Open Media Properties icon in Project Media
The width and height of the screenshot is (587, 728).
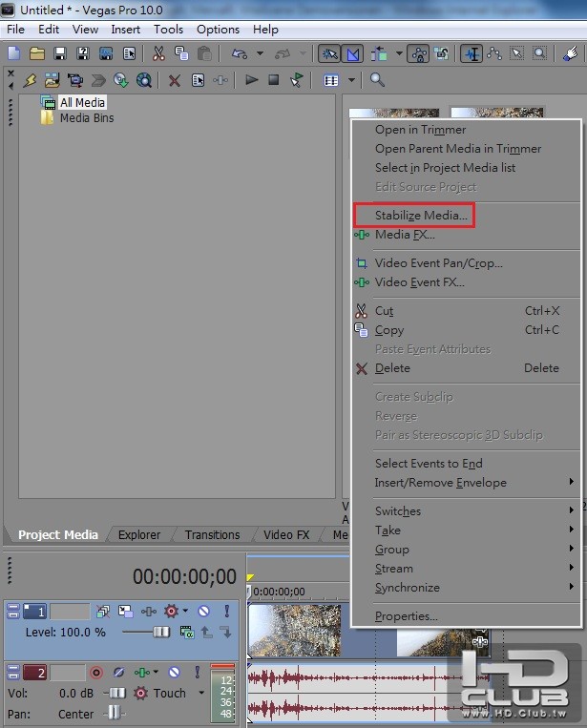click(x=198, y=80)
